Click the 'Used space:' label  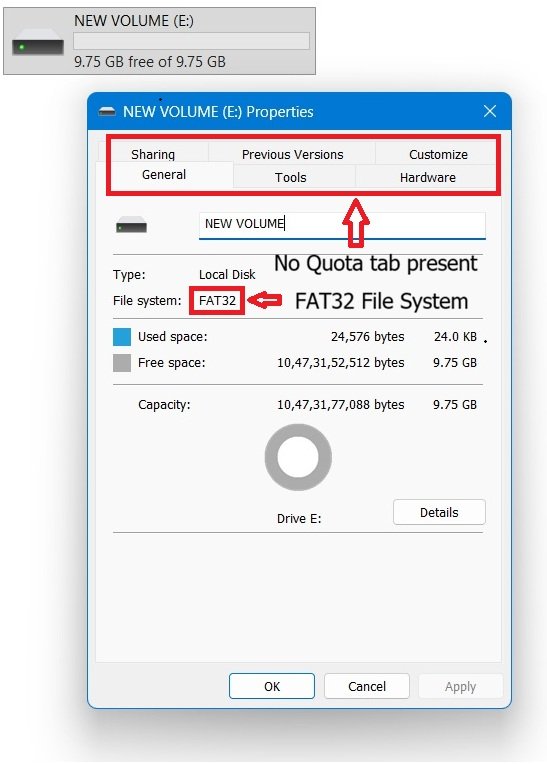172,337
